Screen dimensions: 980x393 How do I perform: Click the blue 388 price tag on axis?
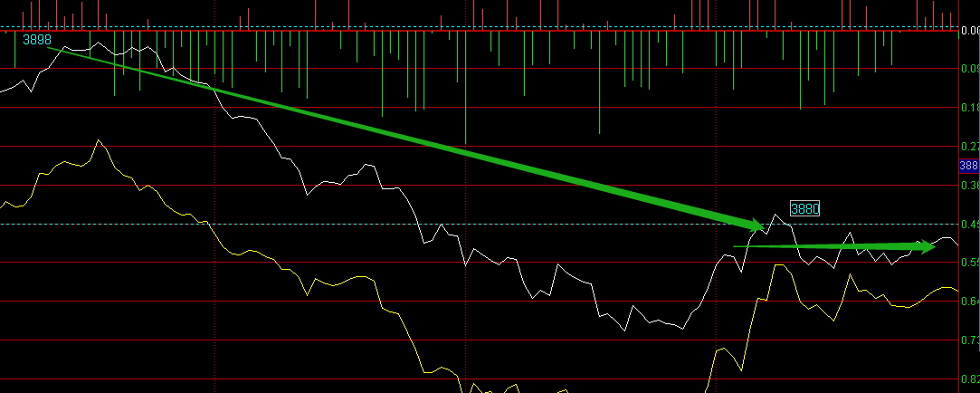(969, 166)
